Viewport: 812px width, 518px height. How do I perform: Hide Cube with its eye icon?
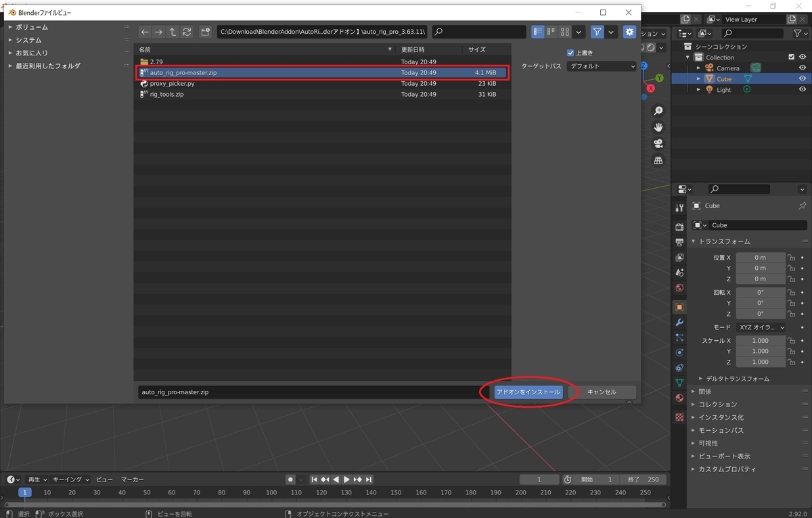point(803,79)
